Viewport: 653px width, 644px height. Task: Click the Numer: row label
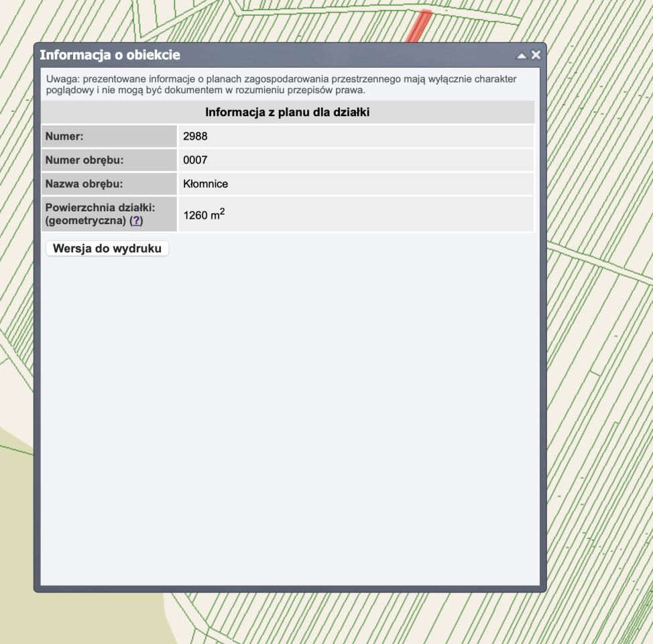[64, 136]
